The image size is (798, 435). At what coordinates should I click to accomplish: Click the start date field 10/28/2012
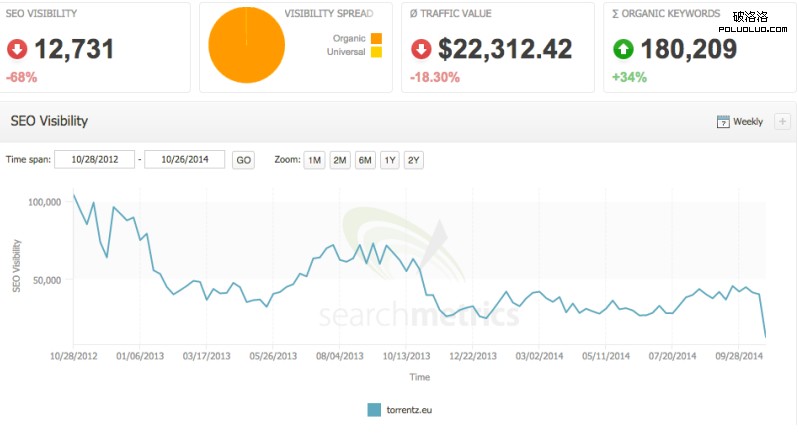tap(95, 160)
